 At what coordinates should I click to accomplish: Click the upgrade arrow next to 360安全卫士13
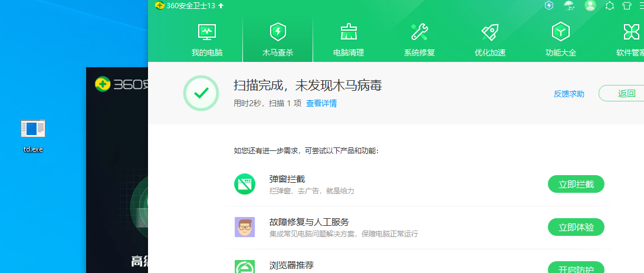tap(221, 6)
